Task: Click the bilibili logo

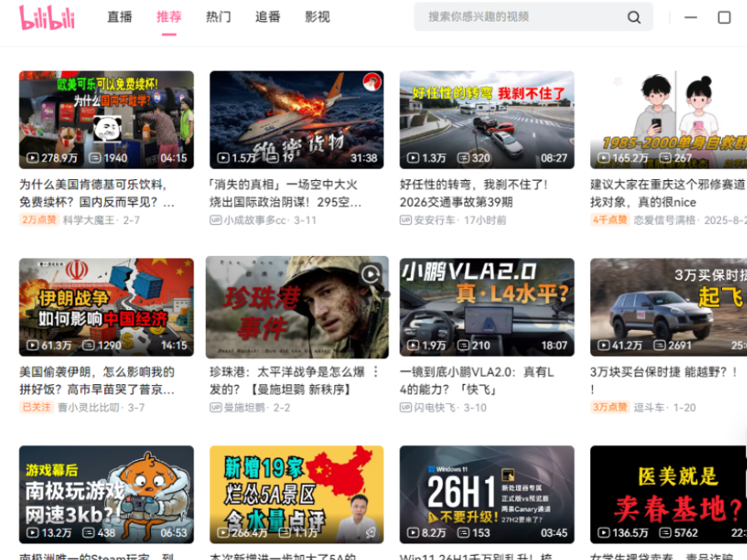Action: (x=48, y=17)
